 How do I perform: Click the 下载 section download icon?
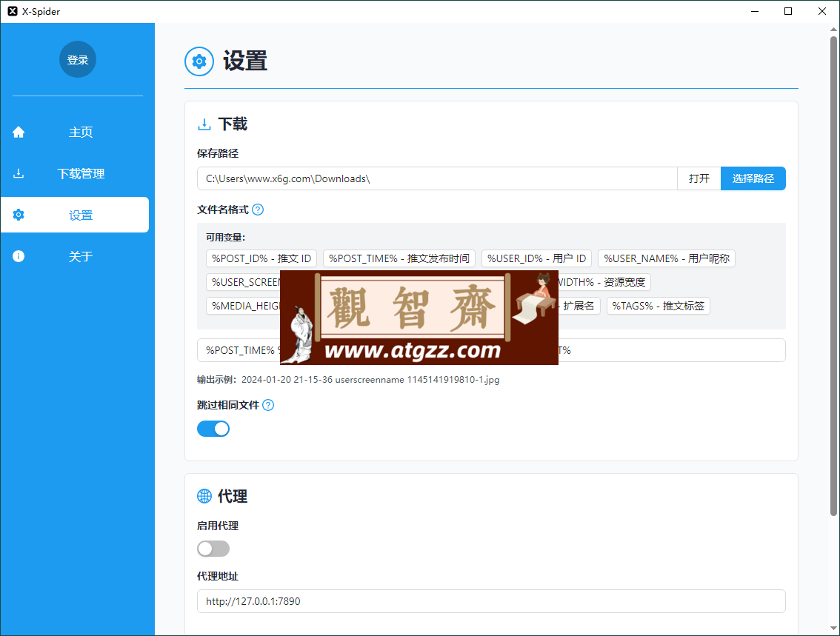coord(204,124)
